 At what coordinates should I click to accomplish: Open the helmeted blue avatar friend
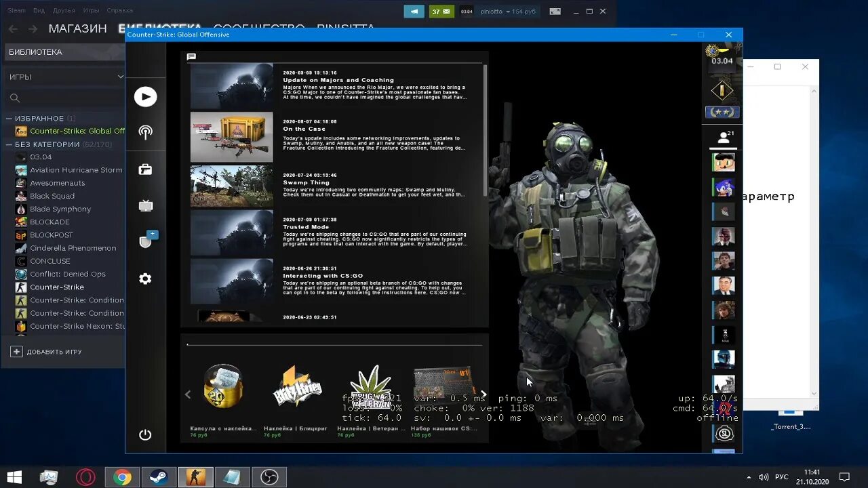724,359
